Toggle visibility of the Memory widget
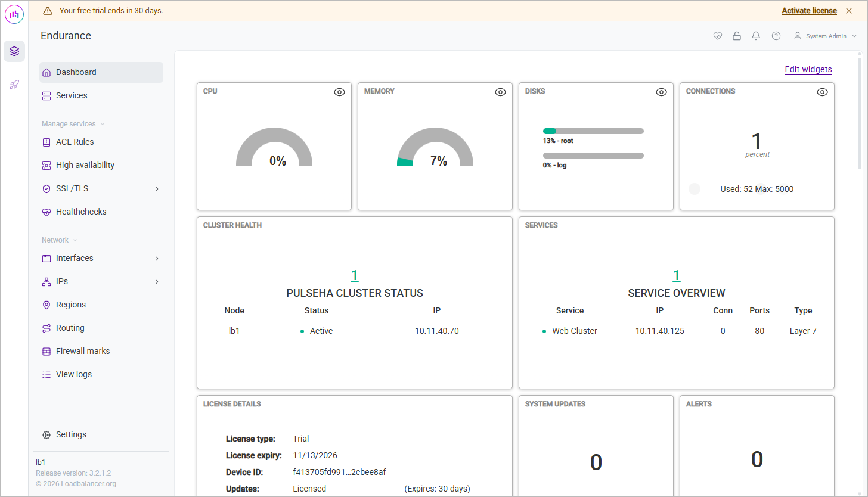868x497 pixels. [500, 92]
